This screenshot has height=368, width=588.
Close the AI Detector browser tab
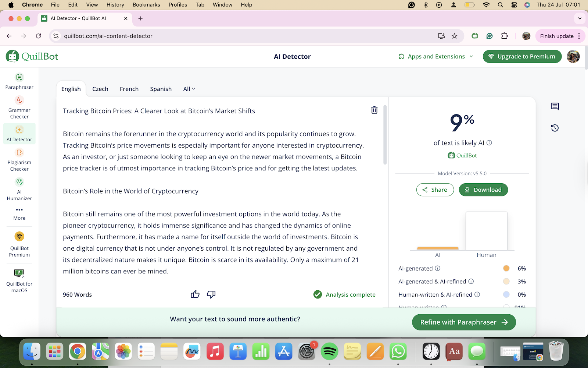point(126,18)
